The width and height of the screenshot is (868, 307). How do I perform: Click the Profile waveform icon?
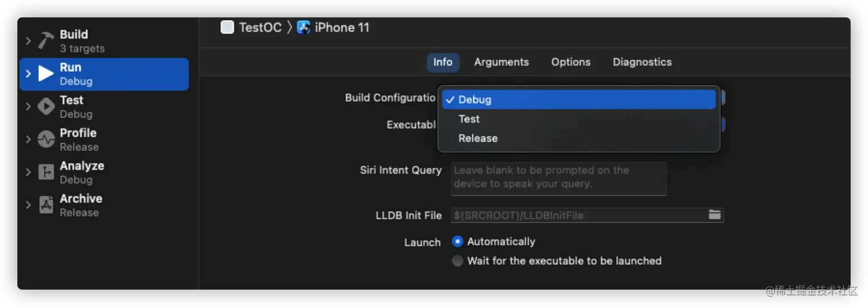[46, 139]
